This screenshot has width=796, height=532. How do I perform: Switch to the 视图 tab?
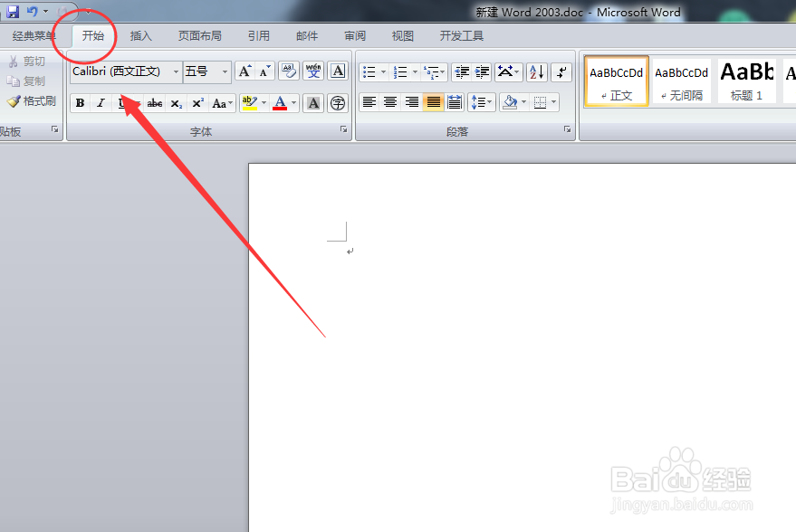(x=403, y=36)
